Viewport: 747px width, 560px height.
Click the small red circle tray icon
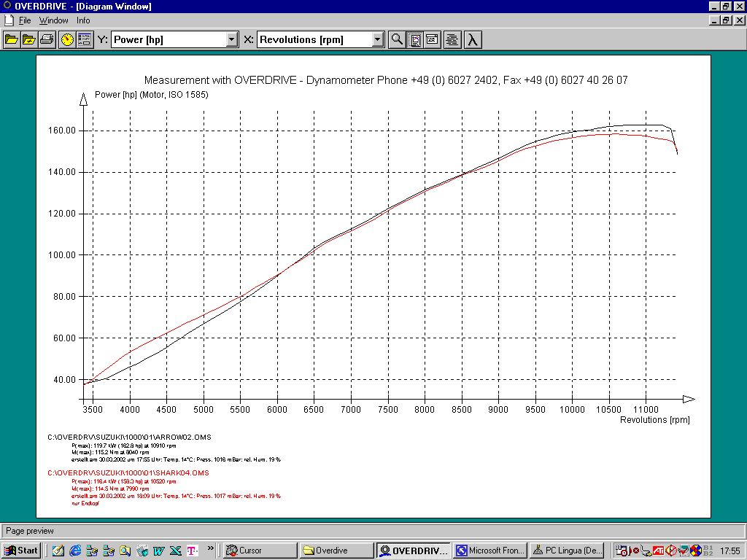coord(636,551)
